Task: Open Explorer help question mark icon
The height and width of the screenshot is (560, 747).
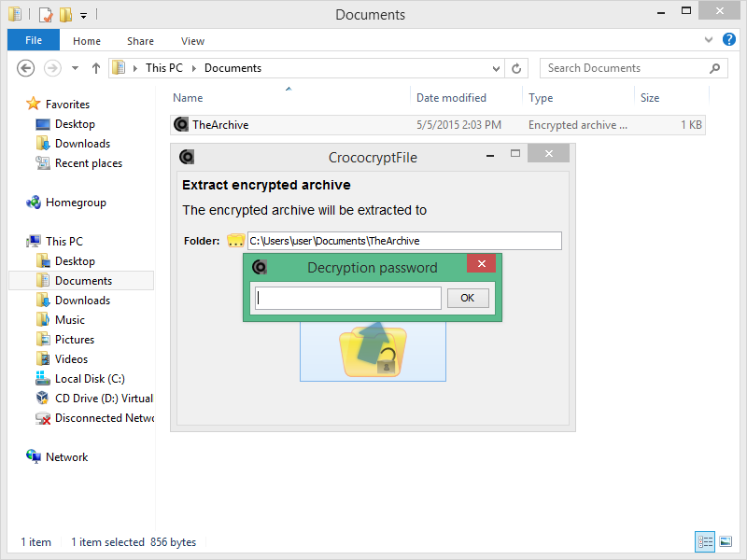Action: tap(728, 41)
